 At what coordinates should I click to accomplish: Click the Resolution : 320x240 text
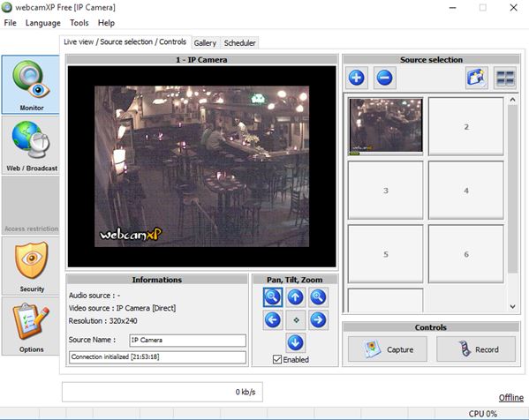coord(103,320)
